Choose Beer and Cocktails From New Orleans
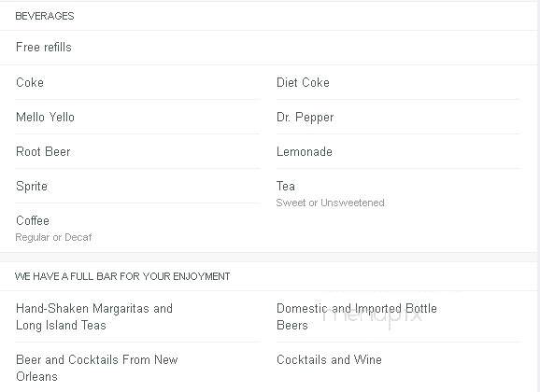The height and width of the screenshot is (392, 540). [x=97, y=368]
